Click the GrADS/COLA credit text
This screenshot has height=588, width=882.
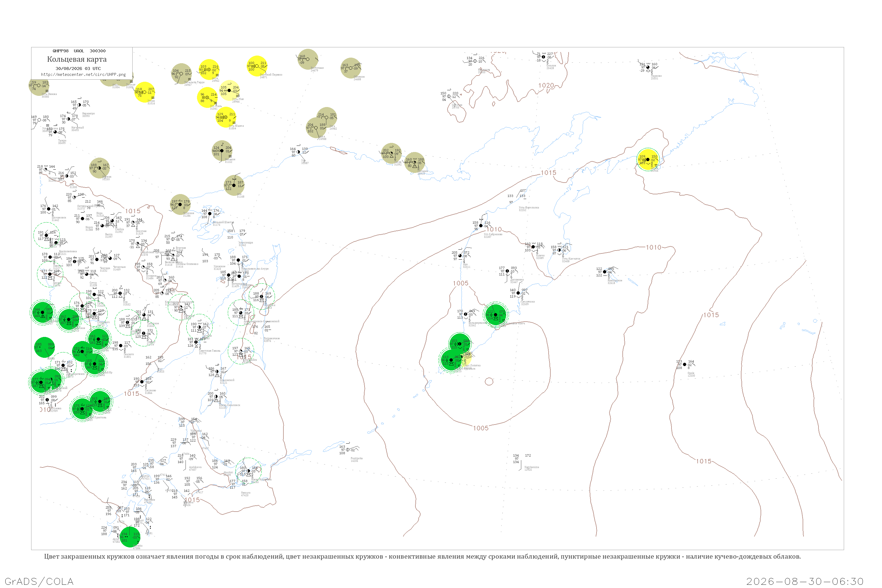(x=39, y=581)
